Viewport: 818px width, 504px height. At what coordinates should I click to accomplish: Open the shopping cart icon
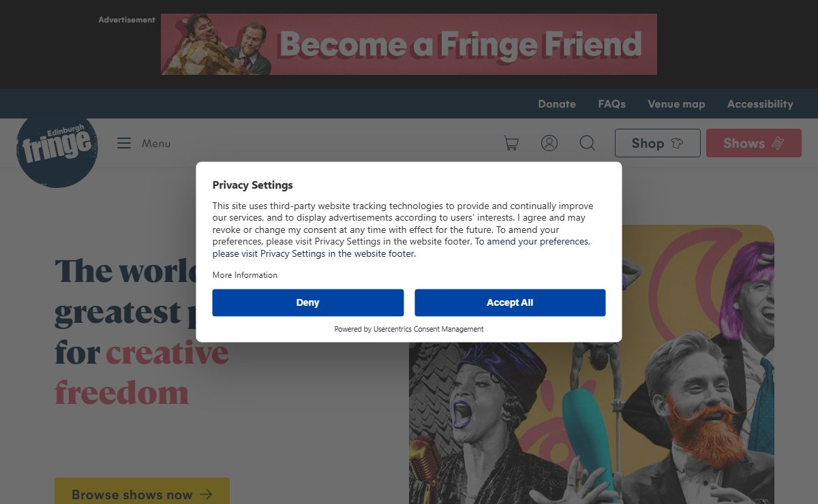(x=511, y=143)
